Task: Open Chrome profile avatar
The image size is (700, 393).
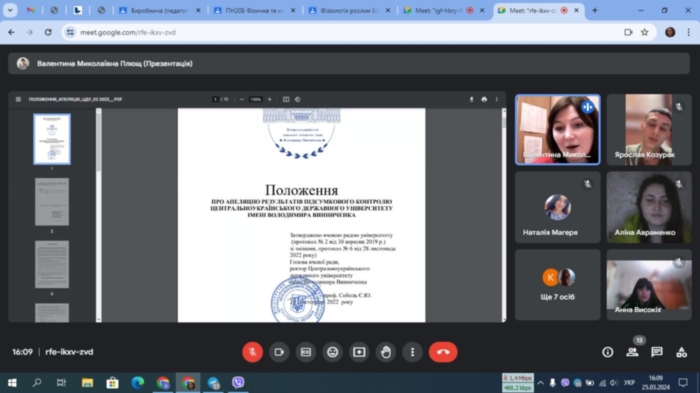Action: [670, 32]
